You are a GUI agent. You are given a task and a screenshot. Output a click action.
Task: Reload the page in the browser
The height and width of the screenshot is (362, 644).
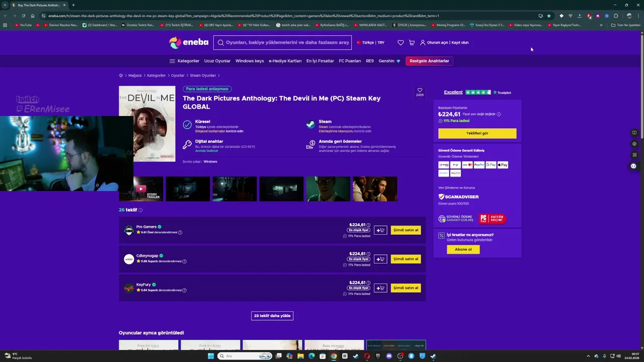pos(24,16)
